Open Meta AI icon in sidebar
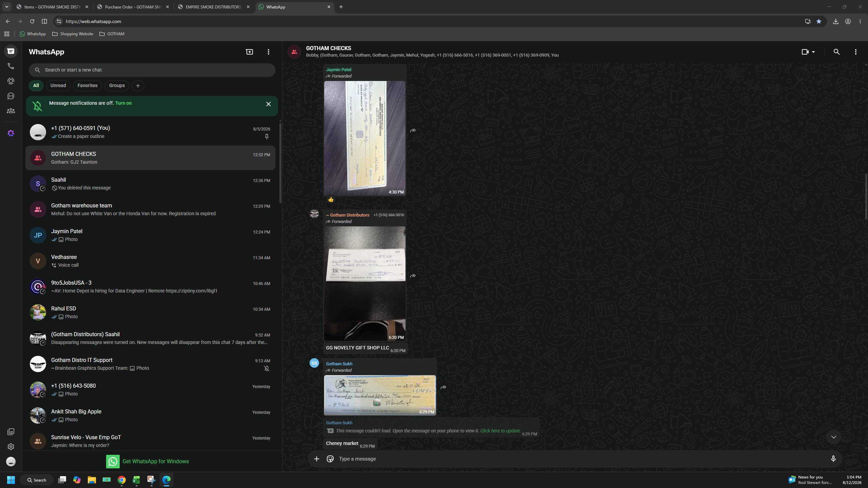This screenshot has height=488, width=868. click(11, 133)
